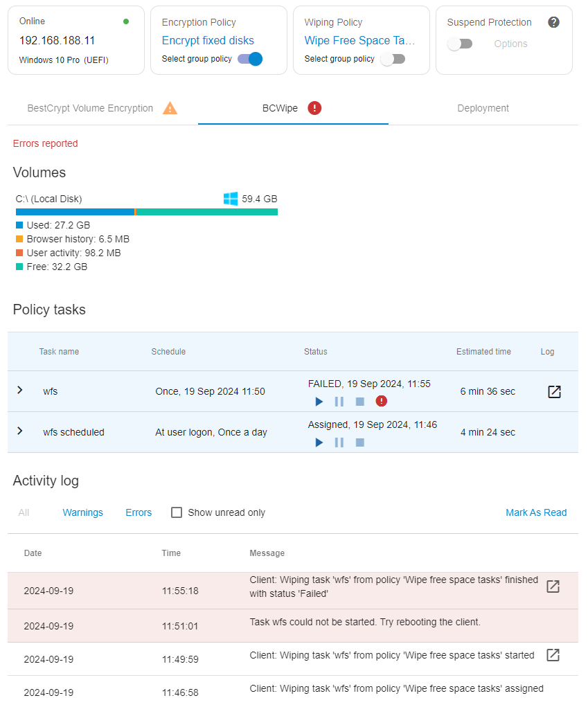Open the Deployment tab

point(483,108)
